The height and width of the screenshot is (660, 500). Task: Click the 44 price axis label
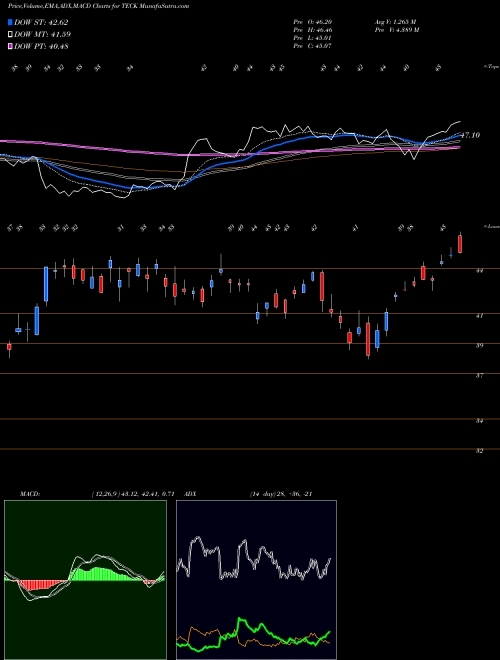[479, 271]
